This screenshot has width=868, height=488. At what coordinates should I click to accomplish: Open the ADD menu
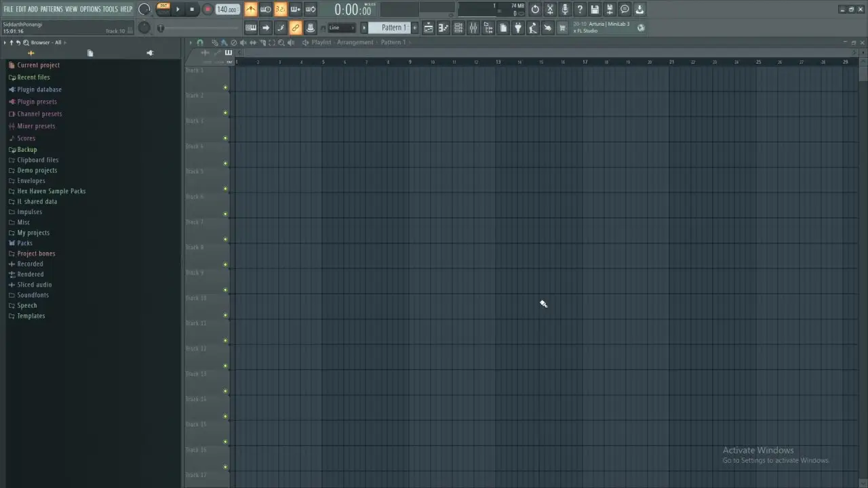[33, 9]
